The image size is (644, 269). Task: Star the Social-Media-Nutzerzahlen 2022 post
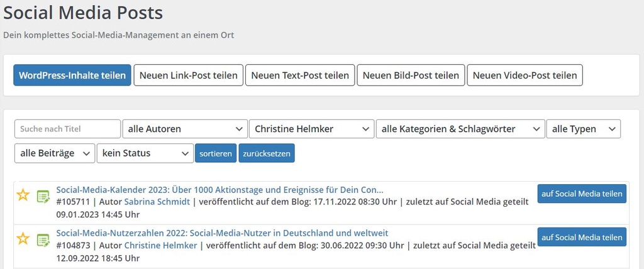[x=23, y=239]
